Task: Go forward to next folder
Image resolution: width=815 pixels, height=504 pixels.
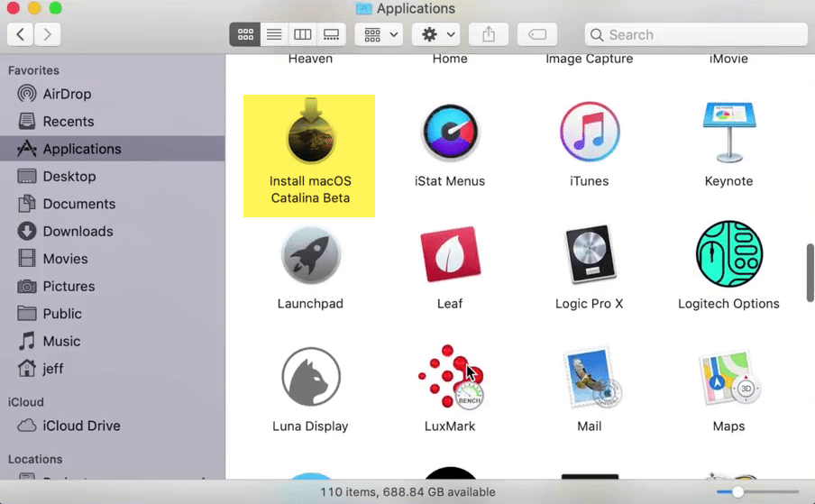Action: 47,35
